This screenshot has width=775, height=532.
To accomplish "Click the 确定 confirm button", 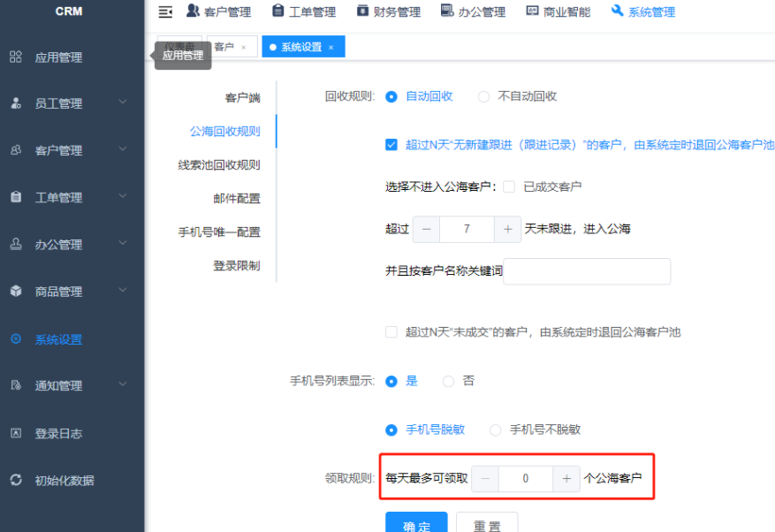I will click(x=415, y=523).
